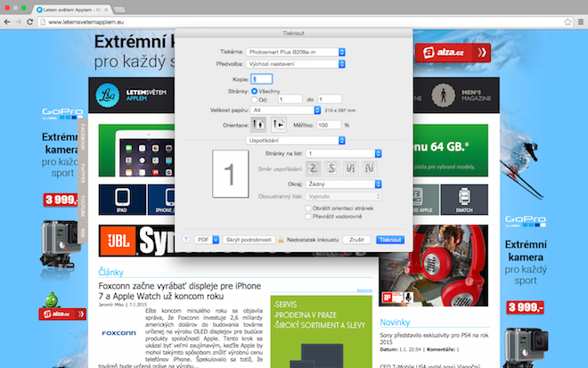Click the low ink warning icon
This screenshot has height=368, width=588.
[281, 240]
